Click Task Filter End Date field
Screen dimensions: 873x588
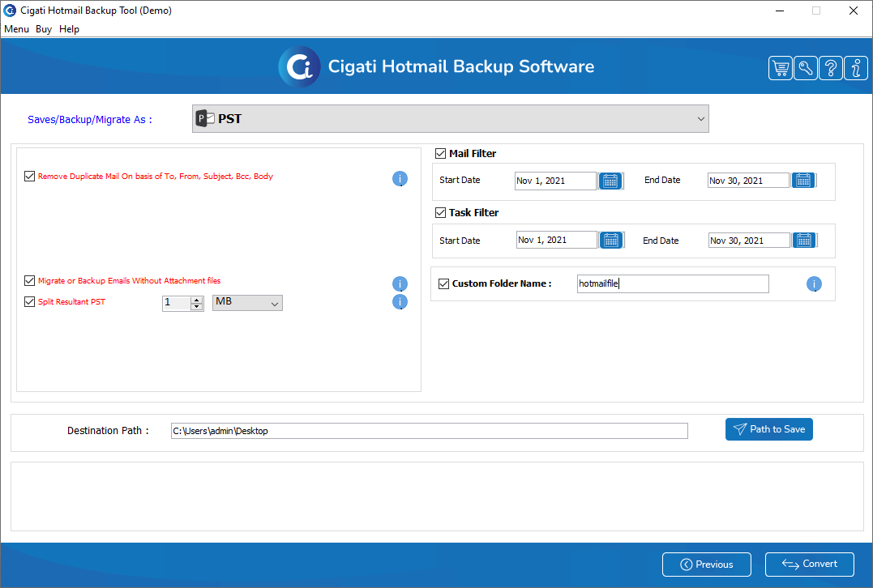pyautogui.click(x=750, y=241)
